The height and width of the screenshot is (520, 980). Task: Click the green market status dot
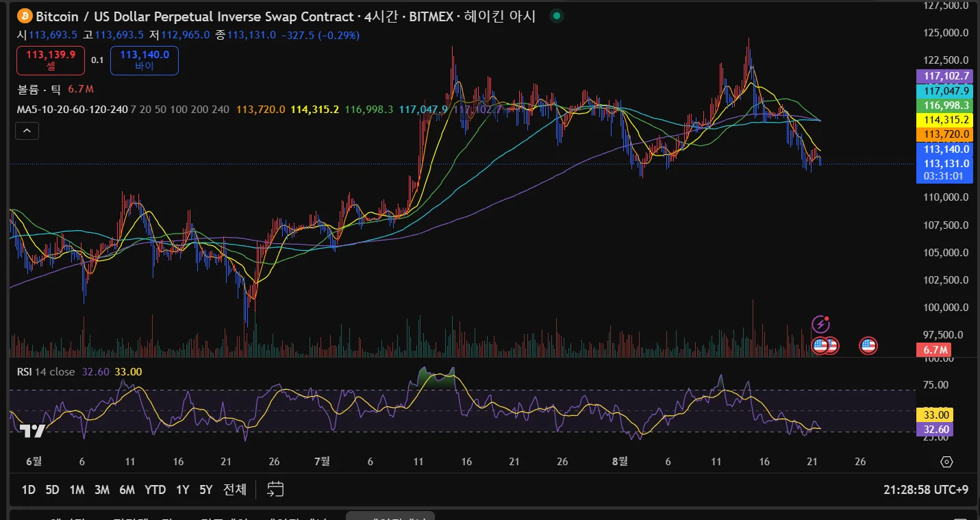(x=557, y=16)
